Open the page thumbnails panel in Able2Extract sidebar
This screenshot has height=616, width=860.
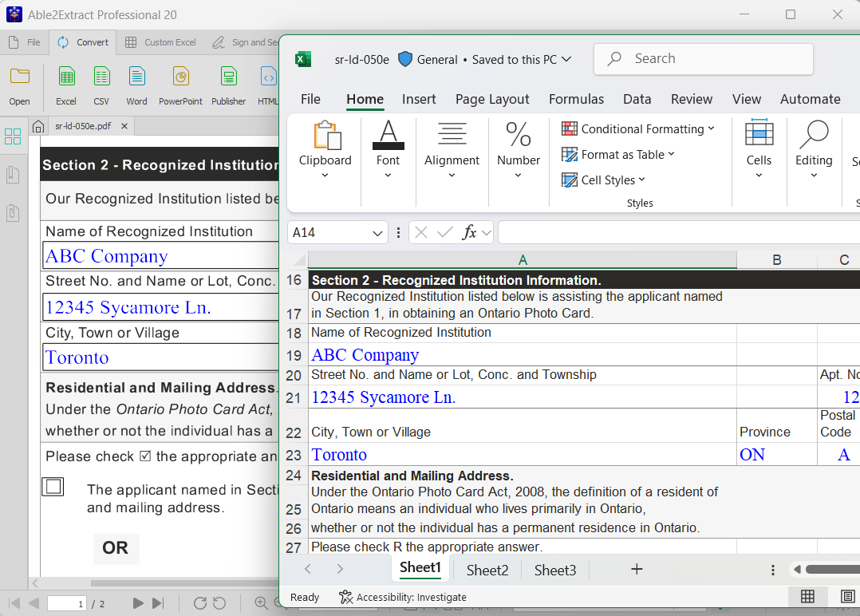[x=13, y=136]
